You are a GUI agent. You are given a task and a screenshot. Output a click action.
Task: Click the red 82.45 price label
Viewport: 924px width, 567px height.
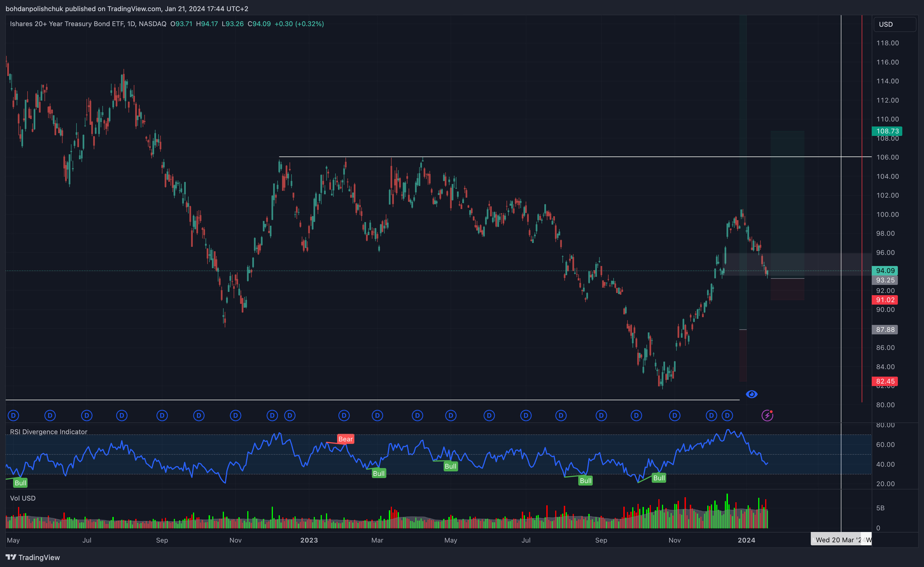885,381
